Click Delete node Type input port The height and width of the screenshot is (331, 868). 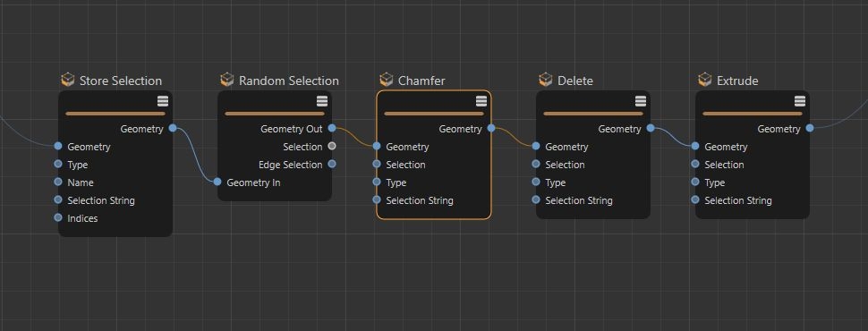click(536, 182)
